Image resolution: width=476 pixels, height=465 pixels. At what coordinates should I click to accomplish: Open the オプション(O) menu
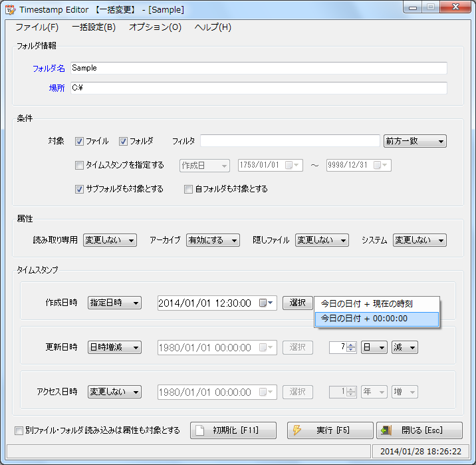pyautogui.click(x=154, y=27)
